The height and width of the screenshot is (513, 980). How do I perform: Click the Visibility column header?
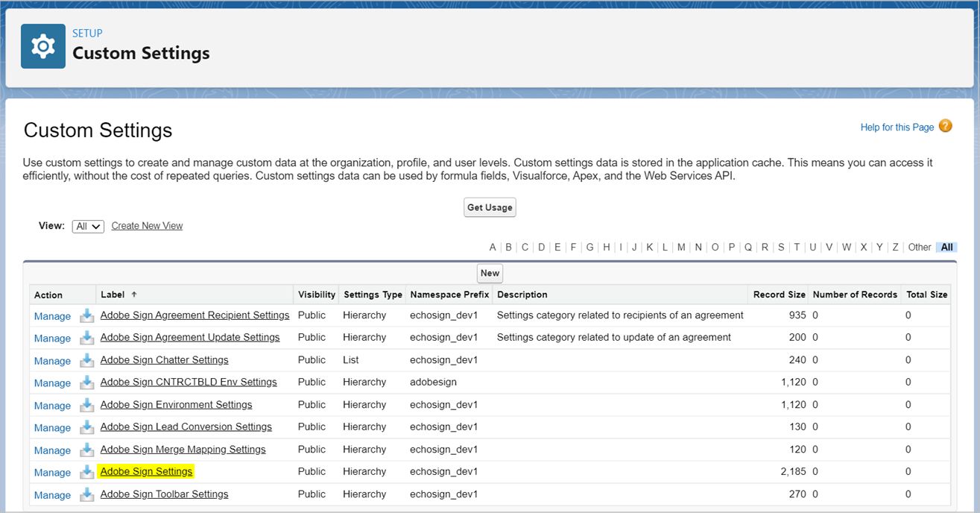tap(317, 295)
